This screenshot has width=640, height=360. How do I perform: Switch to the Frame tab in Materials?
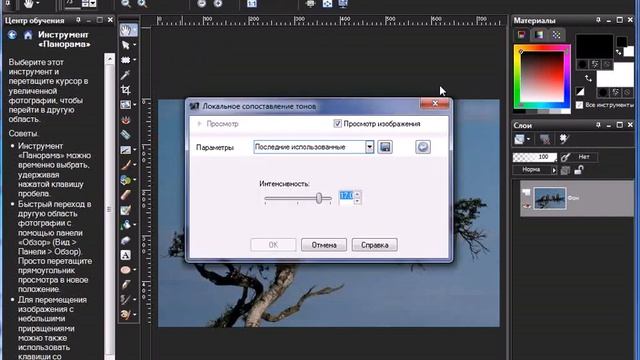click(521, 35)
